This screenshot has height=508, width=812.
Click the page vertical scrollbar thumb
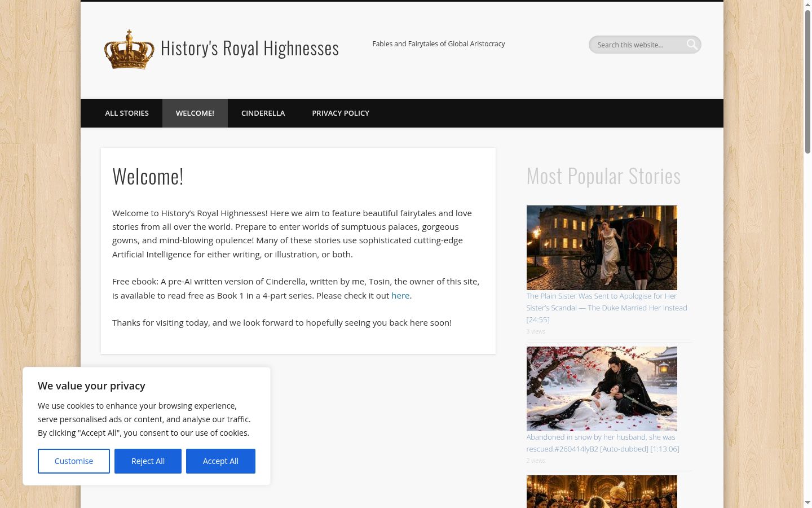coord(807,81)
